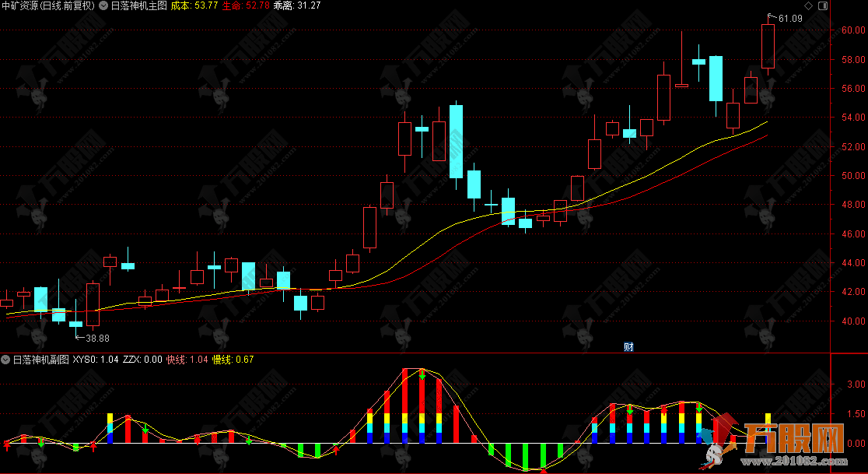Click the first red up arrow in sub-chart
Image resolution: width=868 pixels, height=474 pixels.
click(x=7, y=446)
